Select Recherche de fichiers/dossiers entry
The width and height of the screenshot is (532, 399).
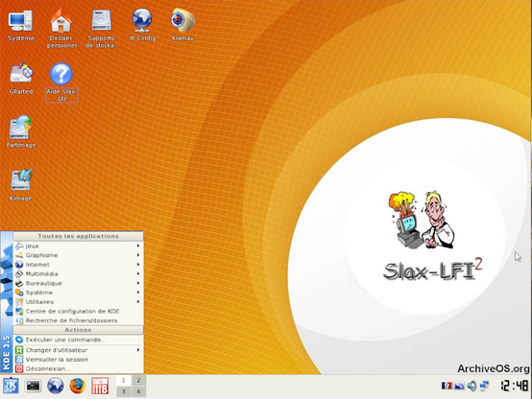(79, 320)
